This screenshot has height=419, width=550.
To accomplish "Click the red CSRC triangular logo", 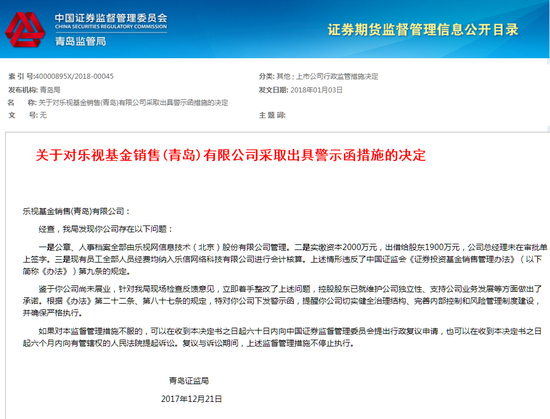I will (25, 30).
